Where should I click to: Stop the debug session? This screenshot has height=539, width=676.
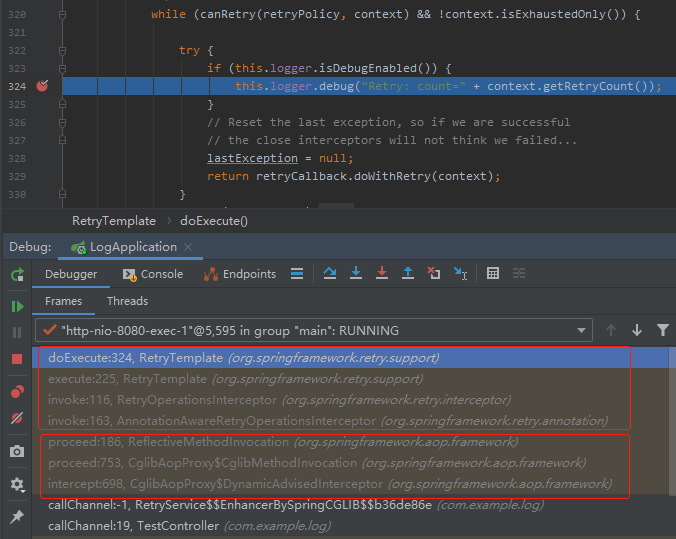click(x=17, y=359)
